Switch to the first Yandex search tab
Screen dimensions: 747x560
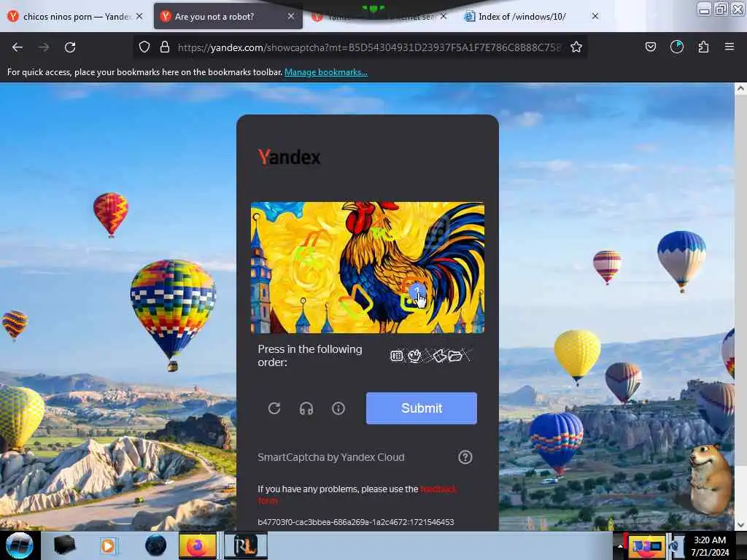pos(76,17)
